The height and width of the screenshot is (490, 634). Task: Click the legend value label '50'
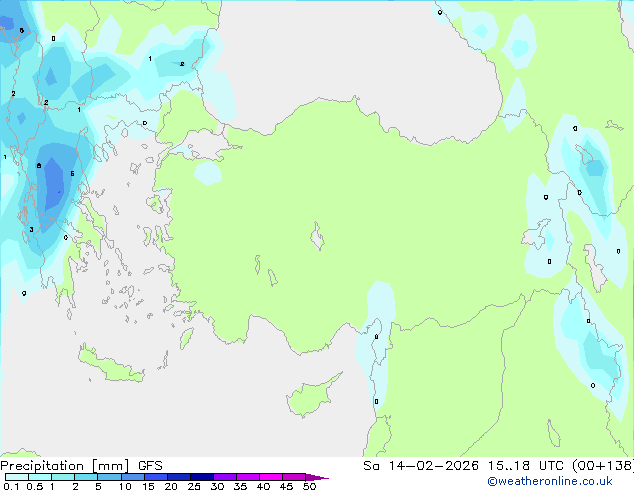pos(309,486)
